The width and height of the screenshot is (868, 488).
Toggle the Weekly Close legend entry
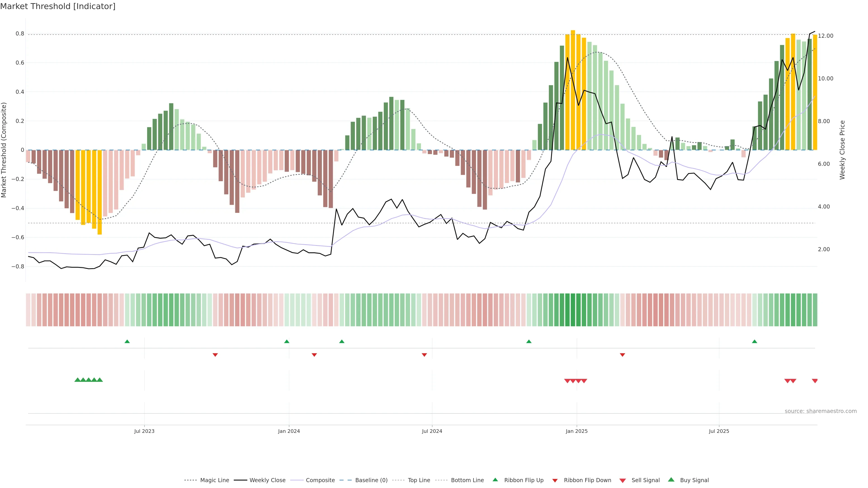(267, 480)
